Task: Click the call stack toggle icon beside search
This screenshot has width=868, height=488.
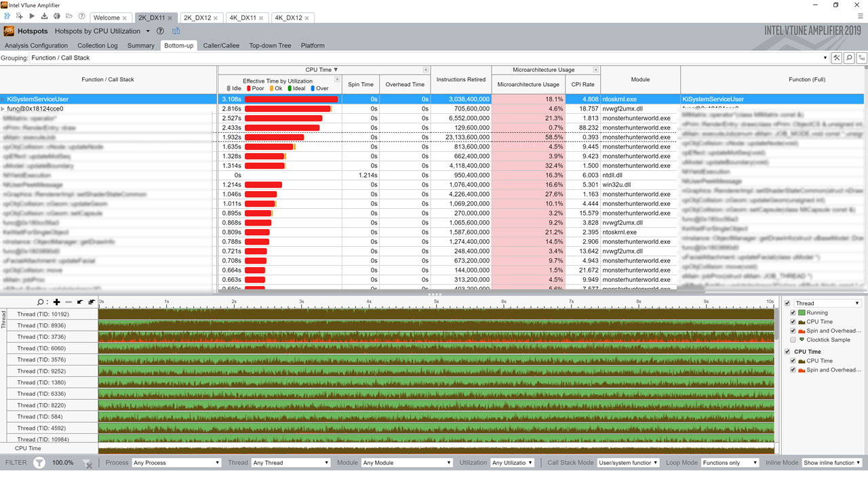Action: [x=861, y=58]
